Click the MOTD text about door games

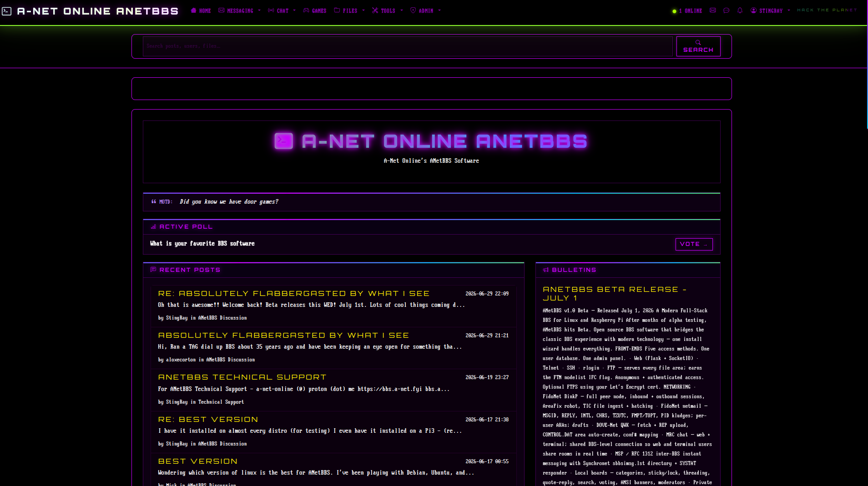pyautogui.click(x=229, y=202)
